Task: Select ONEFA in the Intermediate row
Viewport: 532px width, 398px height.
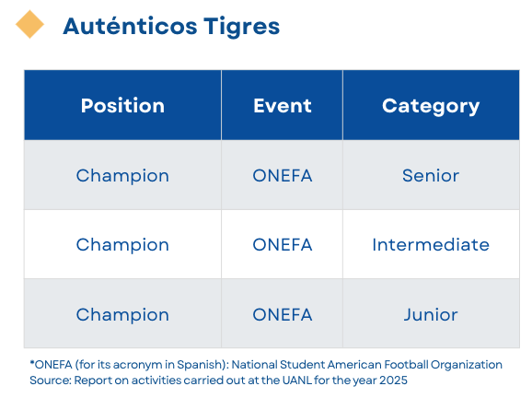Action: (x=283, y=245)
